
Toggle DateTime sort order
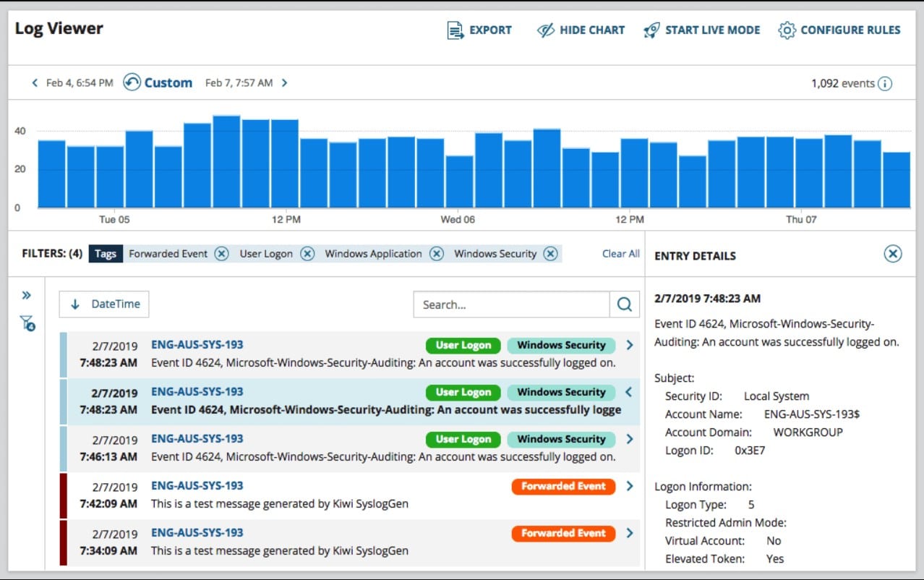(104, 304)
